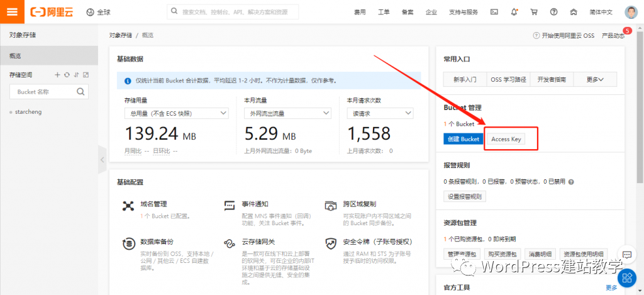Click the 安全令牌（子账号授权）heading
This screenshot has height=295, width=644.
click(377, 242)
